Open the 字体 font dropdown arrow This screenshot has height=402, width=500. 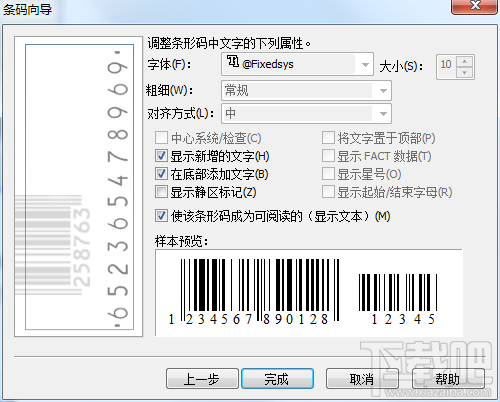(x=365, y=64)
